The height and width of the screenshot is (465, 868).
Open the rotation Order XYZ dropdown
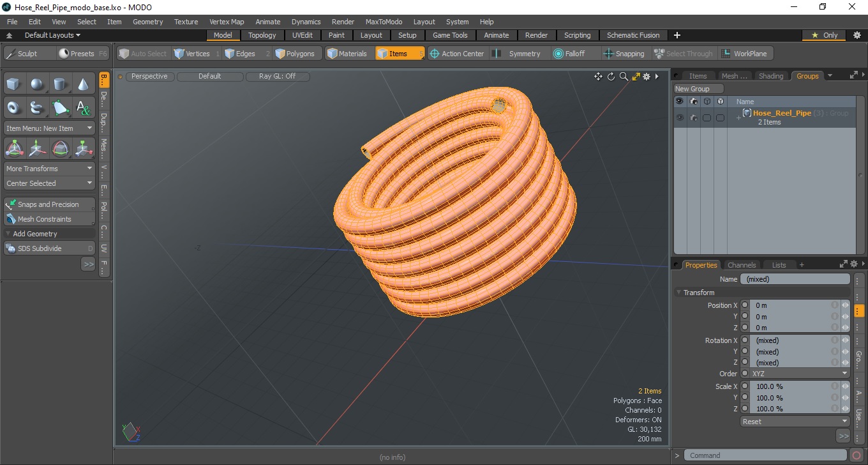(x=800, y=374)
